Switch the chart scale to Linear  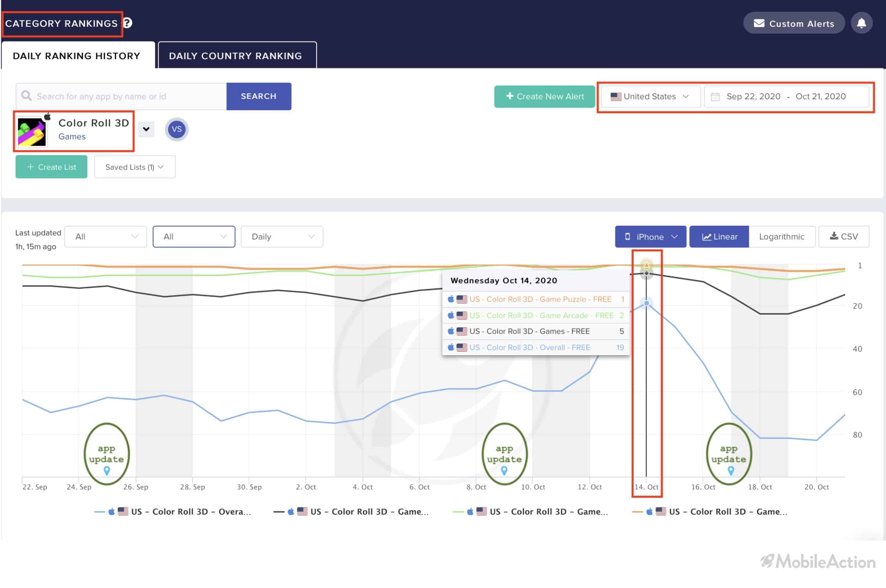click(719, 237)
